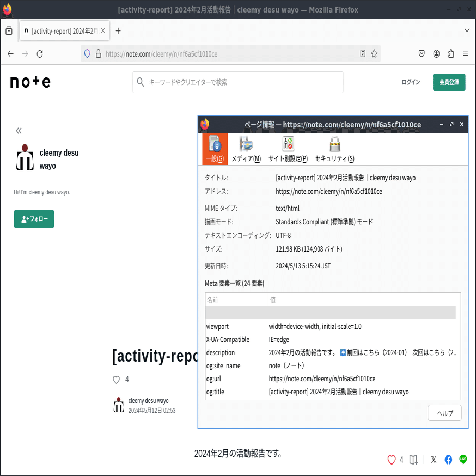Open author name link under article title
The width and height of the screenshot is (476, 476).
(148, 401)
